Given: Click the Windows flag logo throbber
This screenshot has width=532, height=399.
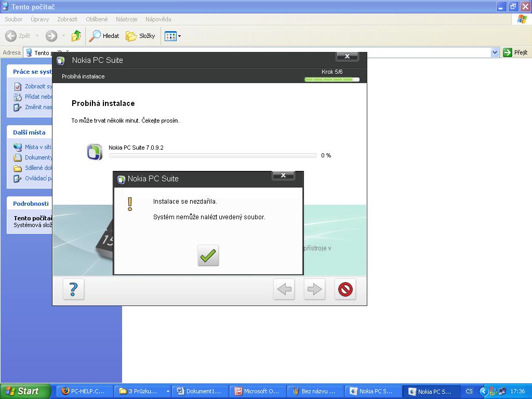Looking at the screenshot, I should pos(522,19).
